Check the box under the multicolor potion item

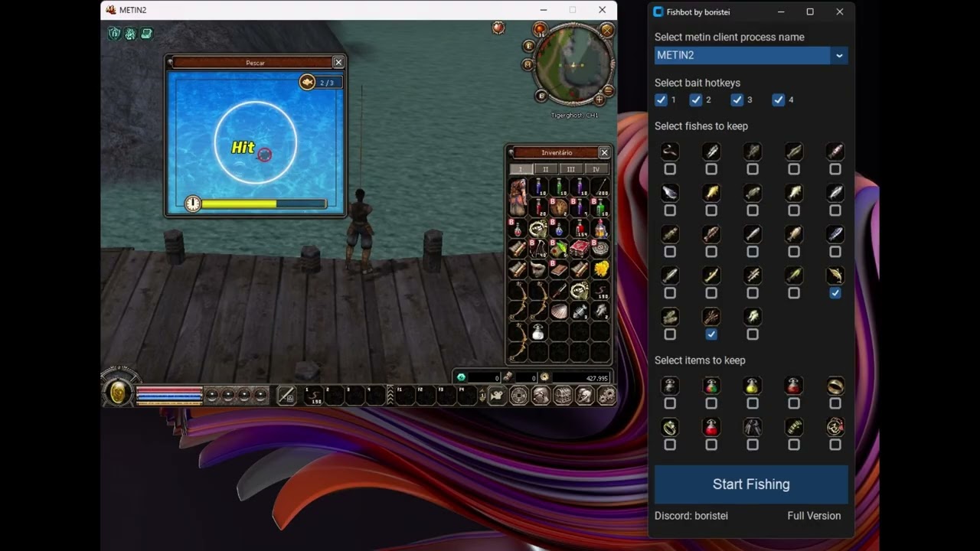711,403
